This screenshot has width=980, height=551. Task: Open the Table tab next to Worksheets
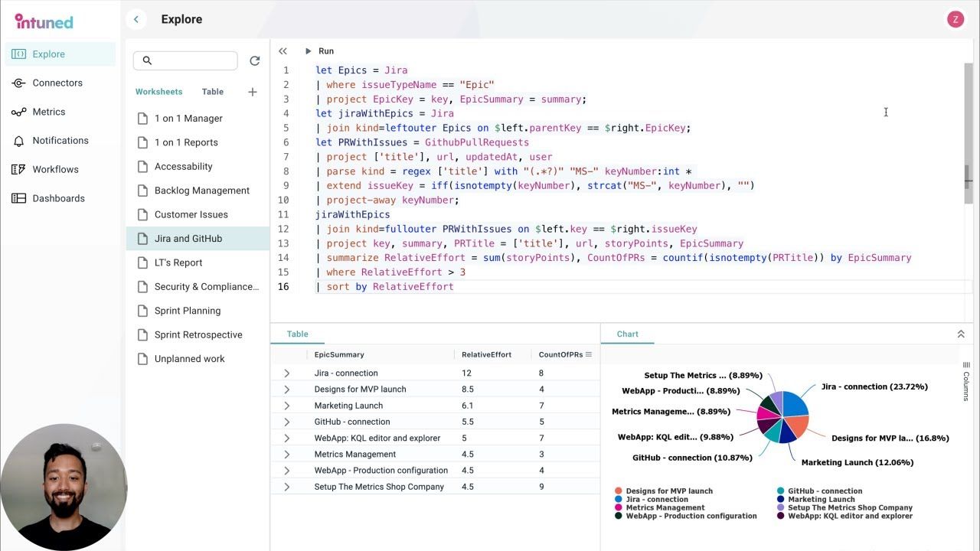(212, 91)
